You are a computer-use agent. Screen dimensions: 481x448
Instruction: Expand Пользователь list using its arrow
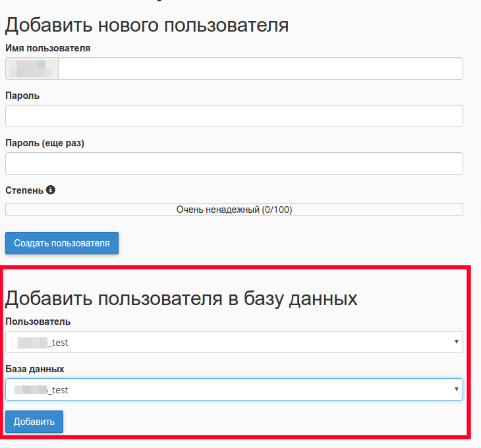tap(456, 342)
